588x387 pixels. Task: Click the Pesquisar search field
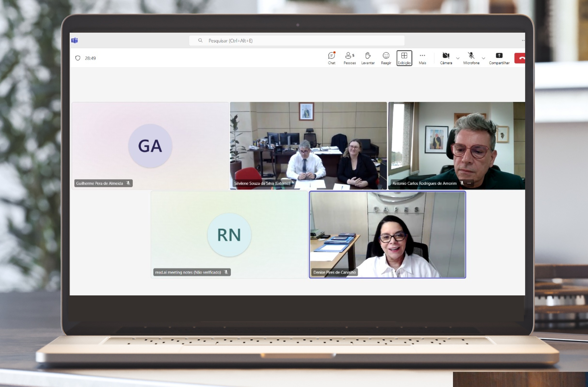(296, 40)
